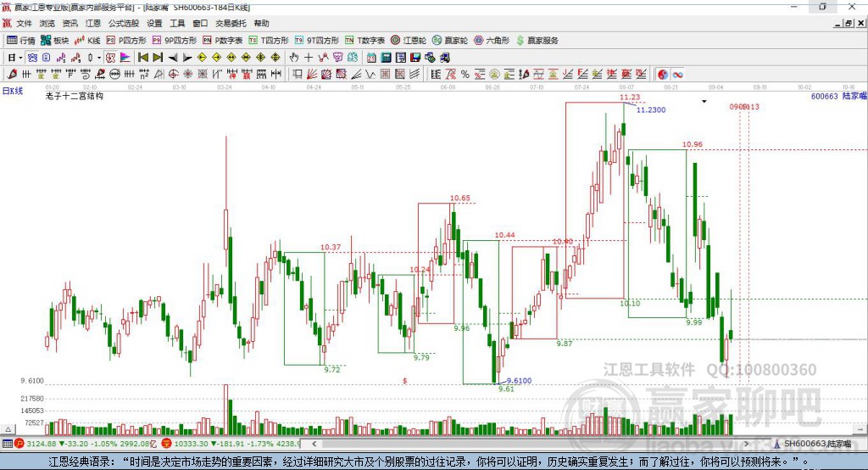Open the T四方形 tool

[x=269, y=41]
